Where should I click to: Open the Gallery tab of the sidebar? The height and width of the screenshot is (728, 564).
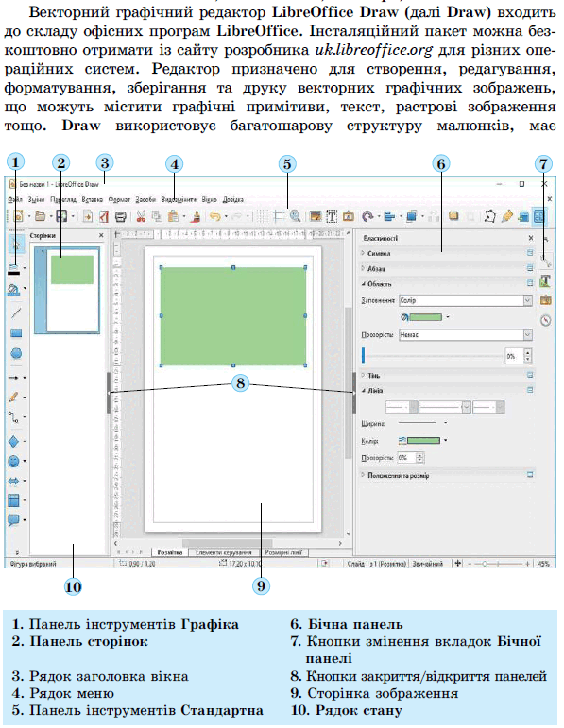coord(546,300)
